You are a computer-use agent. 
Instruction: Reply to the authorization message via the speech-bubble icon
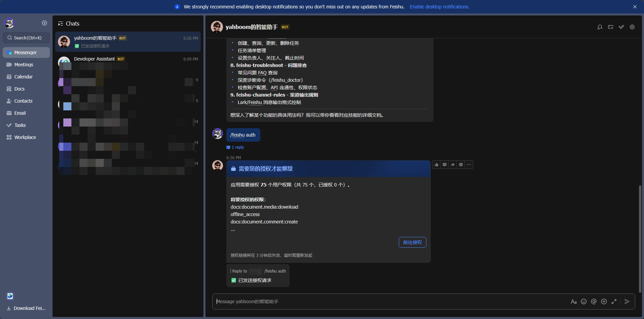click(x=445, y=165)
